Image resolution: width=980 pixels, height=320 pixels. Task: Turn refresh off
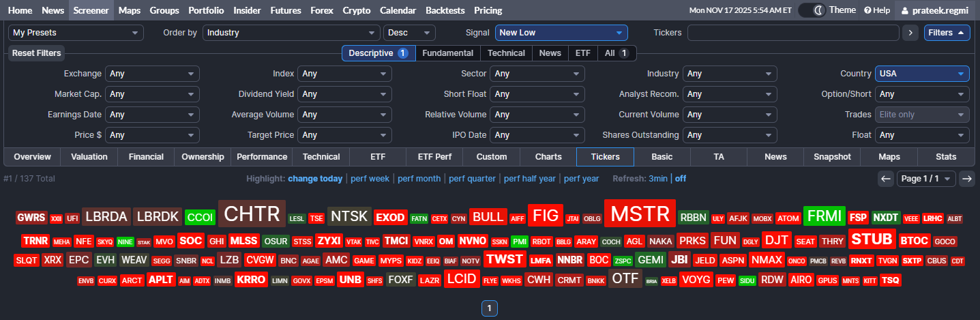click(x=681, y=179)
